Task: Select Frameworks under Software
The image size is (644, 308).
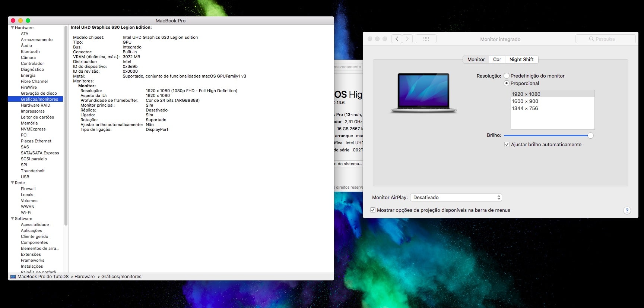Action: [x=32, y=260]
